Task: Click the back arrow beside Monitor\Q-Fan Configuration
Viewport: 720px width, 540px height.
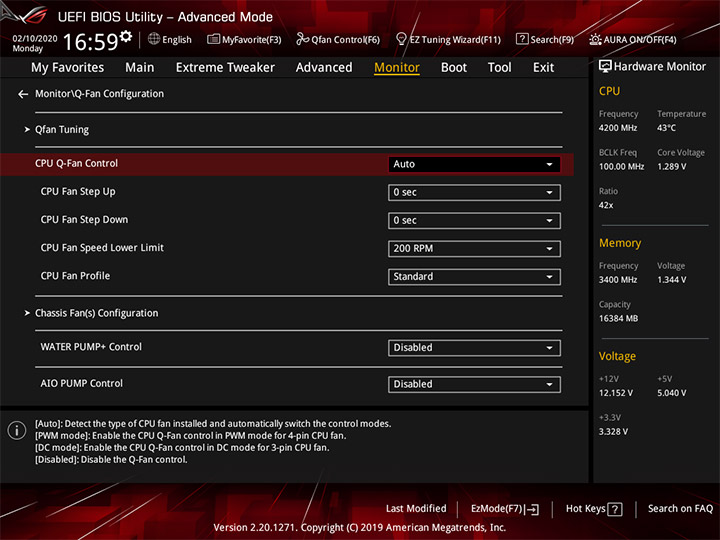Action: click(x=23, y=94)
